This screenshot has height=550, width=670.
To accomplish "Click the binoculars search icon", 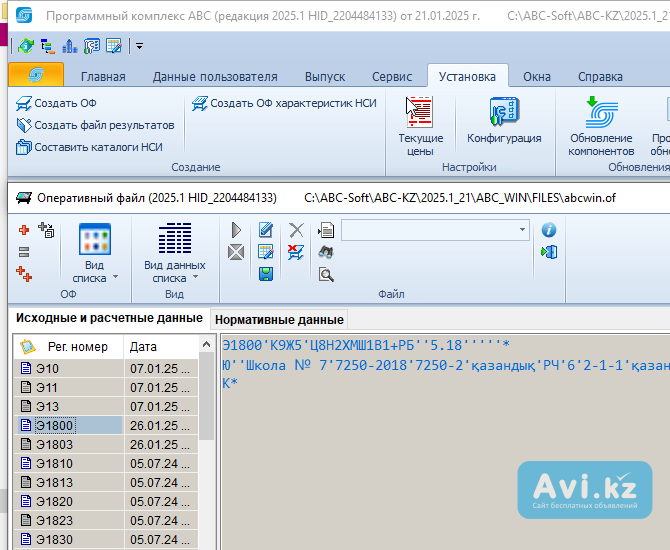I will [x=326, y=252].
